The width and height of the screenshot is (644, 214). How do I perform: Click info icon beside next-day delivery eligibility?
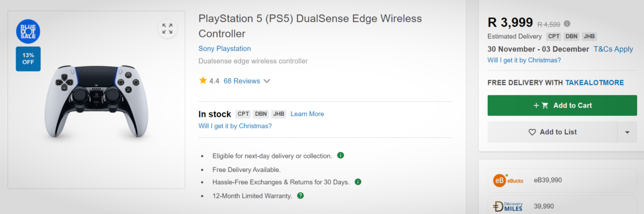[x=340, y=156]
